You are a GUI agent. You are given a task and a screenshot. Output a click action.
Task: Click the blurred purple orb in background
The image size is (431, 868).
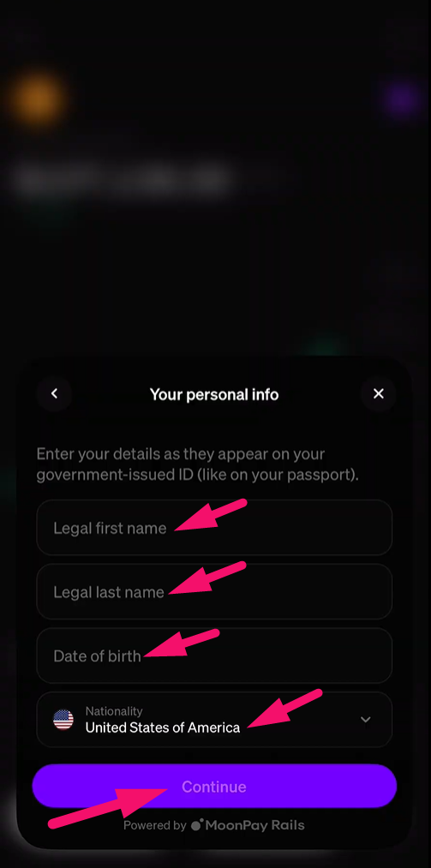402,99
